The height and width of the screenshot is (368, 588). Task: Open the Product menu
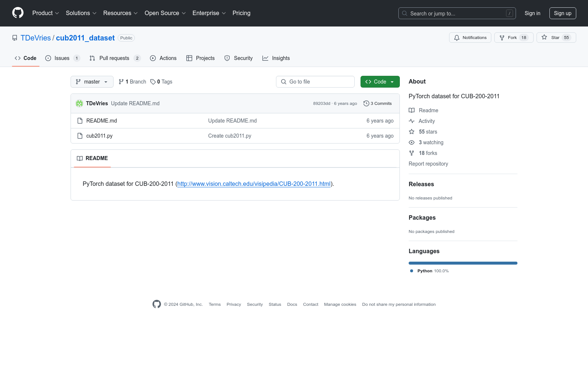click(46, 13)
